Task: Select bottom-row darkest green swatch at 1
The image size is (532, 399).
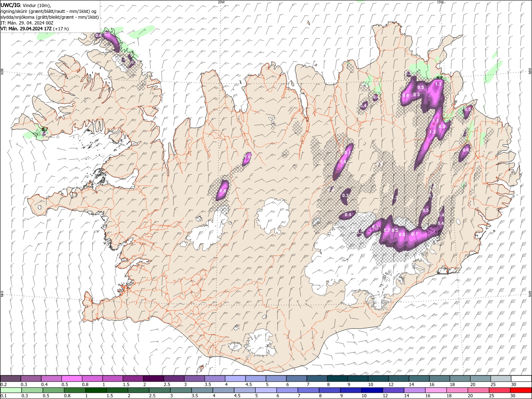Action: tap(96, 390)
